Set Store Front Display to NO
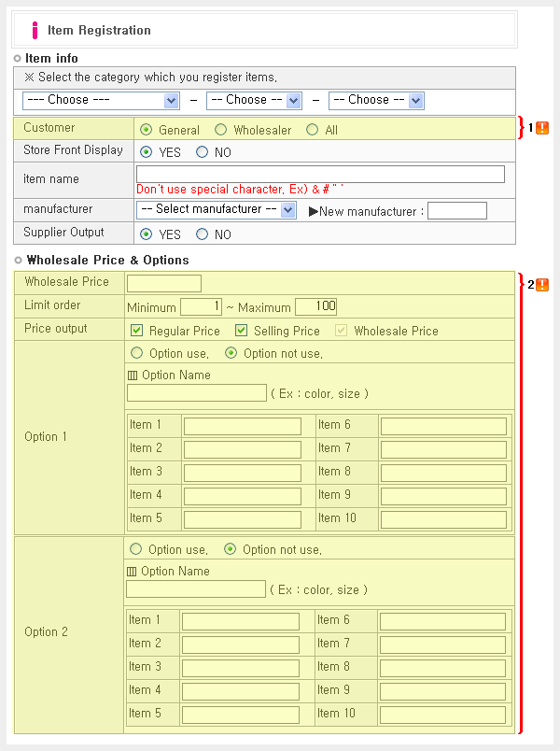The width and height of the screenshot is (560, 751). tap(203, 152)
